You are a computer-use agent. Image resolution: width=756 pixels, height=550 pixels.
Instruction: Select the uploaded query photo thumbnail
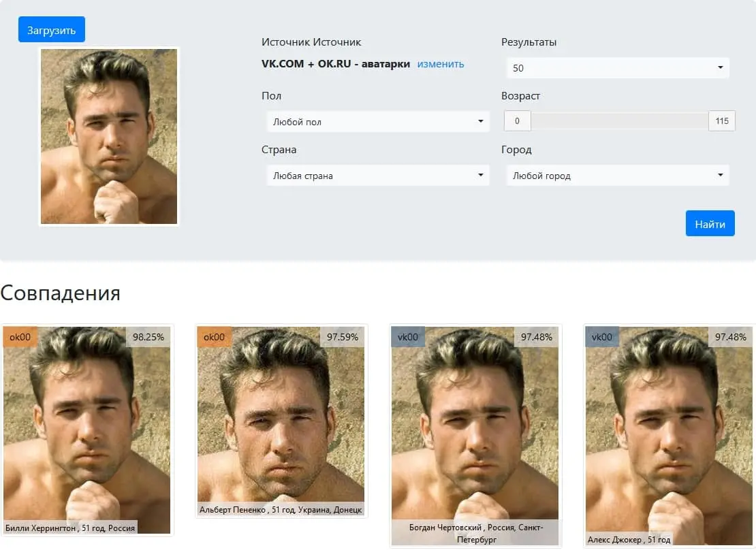point(109,136)
